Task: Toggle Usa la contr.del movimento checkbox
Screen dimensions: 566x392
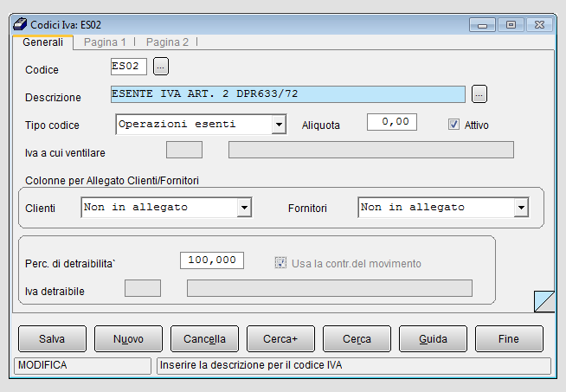Action: 280,263
